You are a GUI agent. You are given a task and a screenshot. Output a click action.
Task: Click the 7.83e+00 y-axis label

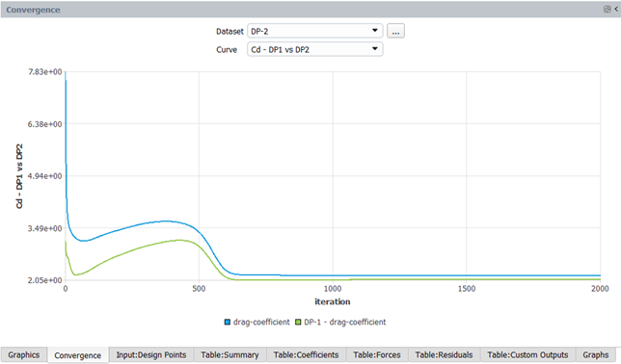coord(45,71)
